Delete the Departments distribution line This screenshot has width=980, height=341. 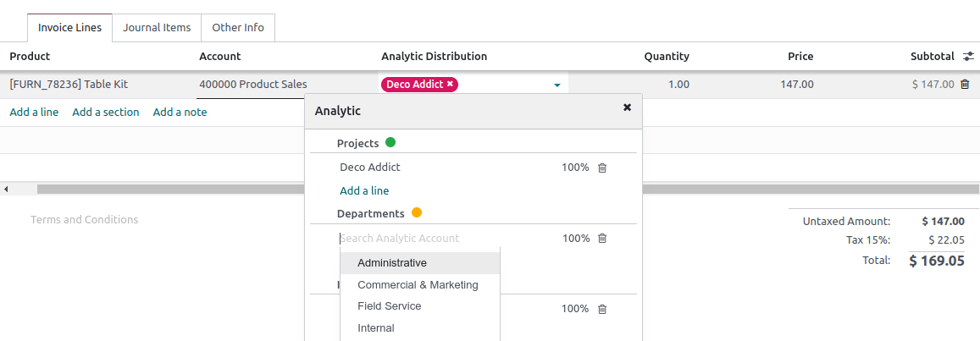[x=602, y=239]
